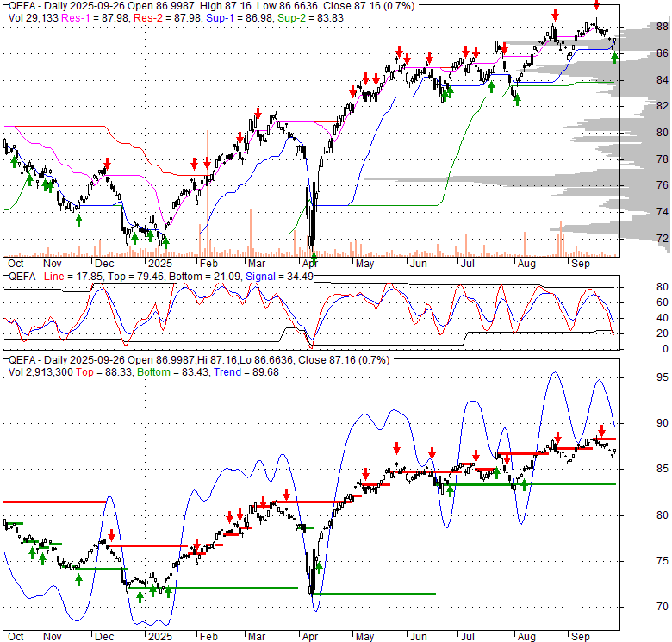Click 'Jul' on the top chart date axis
Image resolution: width=672 pixels, height=642 pixels.
pos(467,264)
